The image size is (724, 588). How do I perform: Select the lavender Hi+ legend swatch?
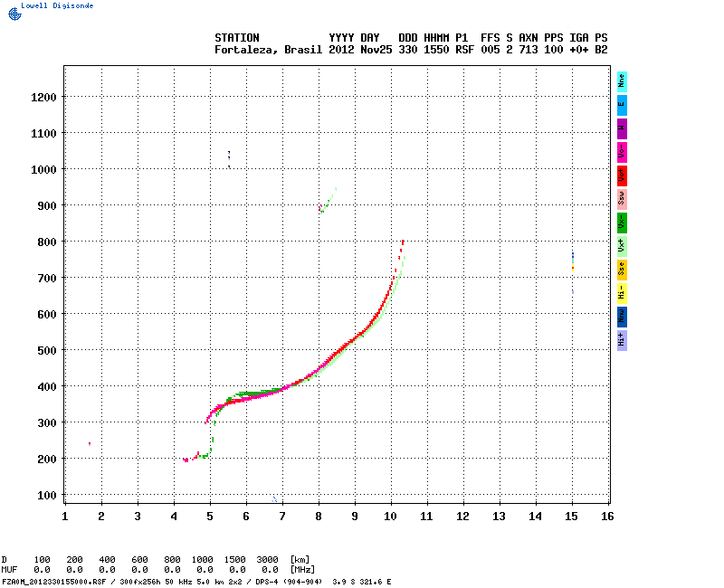tap(622, 341)
